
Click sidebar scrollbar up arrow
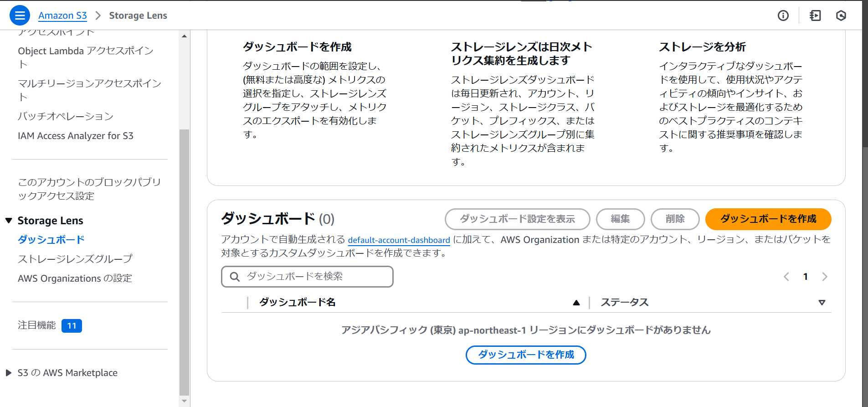click(184, 36)
